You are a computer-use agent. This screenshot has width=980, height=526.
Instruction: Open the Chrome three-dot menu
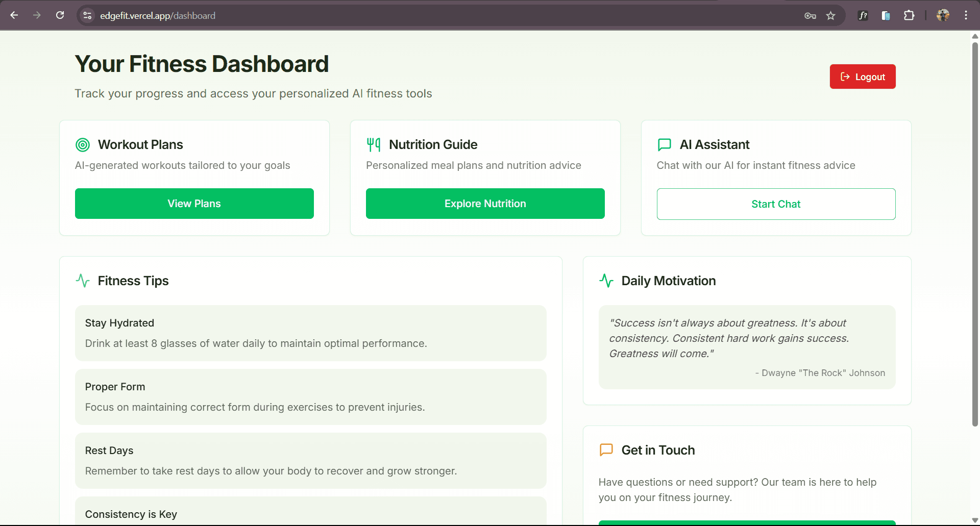[966, 15]
